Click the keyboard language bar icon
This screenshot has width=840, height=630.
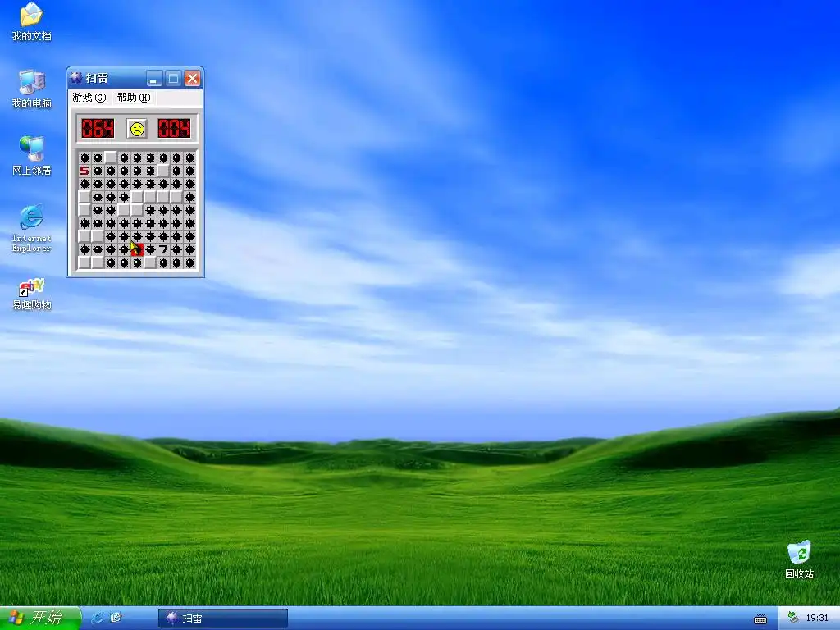coord(760,619)
